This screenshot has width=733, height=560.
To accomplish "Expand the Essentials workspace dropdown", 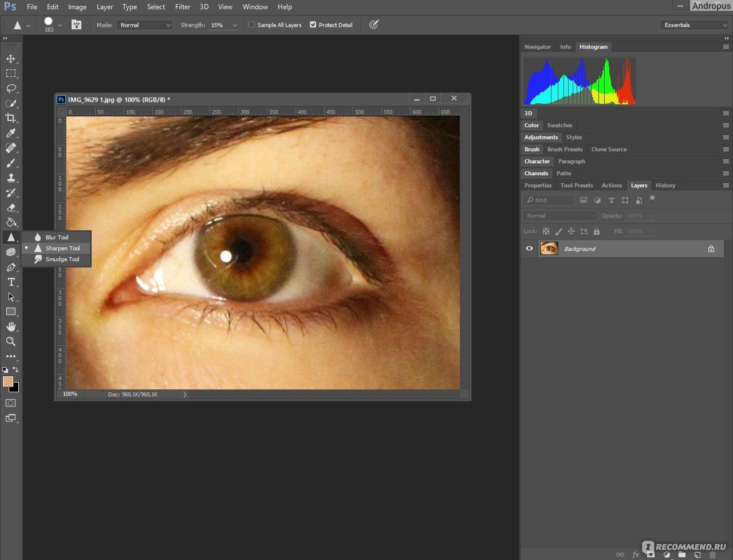I will 695,25.
